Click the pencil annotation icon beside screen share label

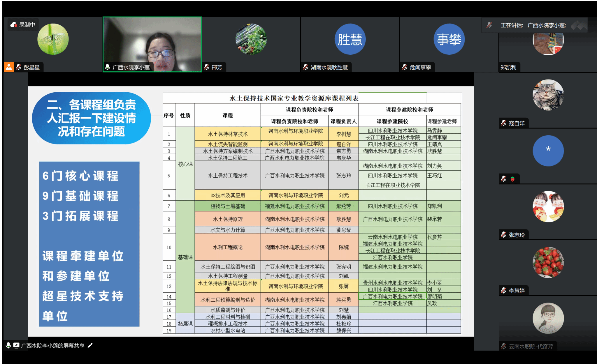(x=90, y=345)
